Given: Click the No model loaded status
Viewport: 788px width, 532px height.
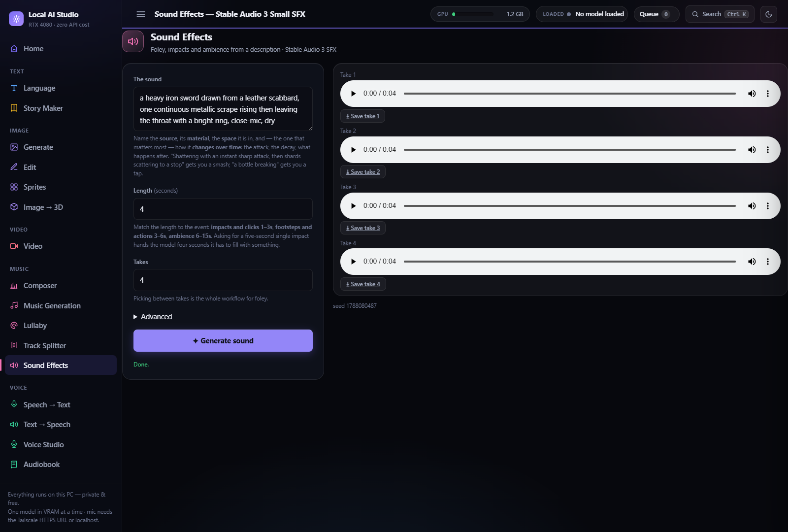Looking at the screenshot, I should click(582, 14).
